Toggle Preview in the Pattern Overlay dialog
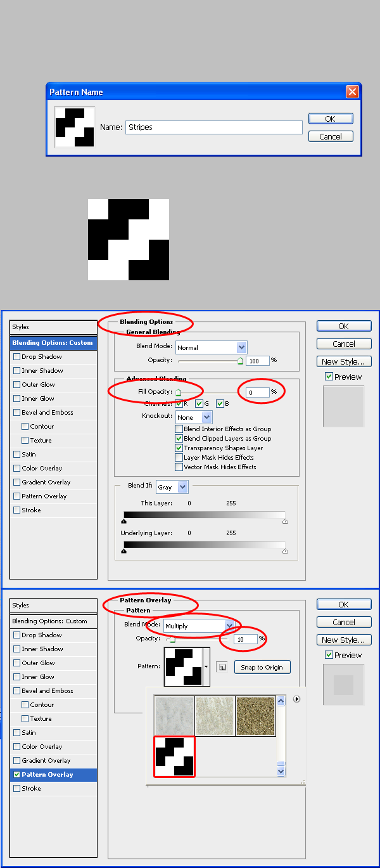380x868 pixels. click(x=329, y=655)
